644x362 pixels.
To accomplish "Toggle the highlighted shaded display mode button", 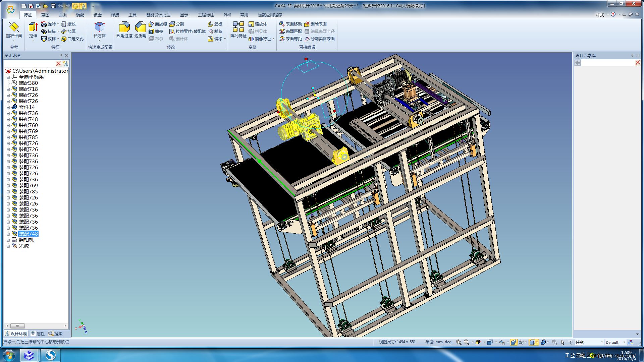I will 514,342.
